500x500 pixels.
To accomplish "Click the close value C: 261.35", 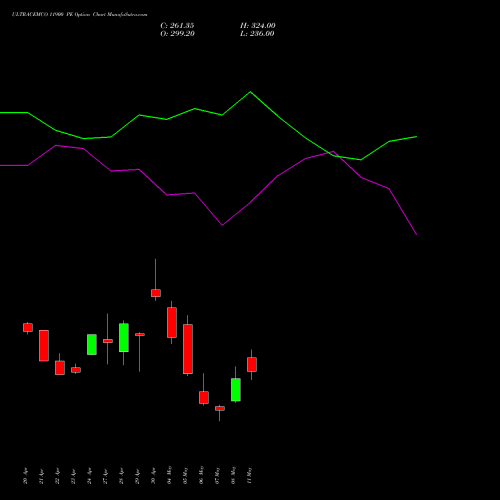I will (177, 26).
